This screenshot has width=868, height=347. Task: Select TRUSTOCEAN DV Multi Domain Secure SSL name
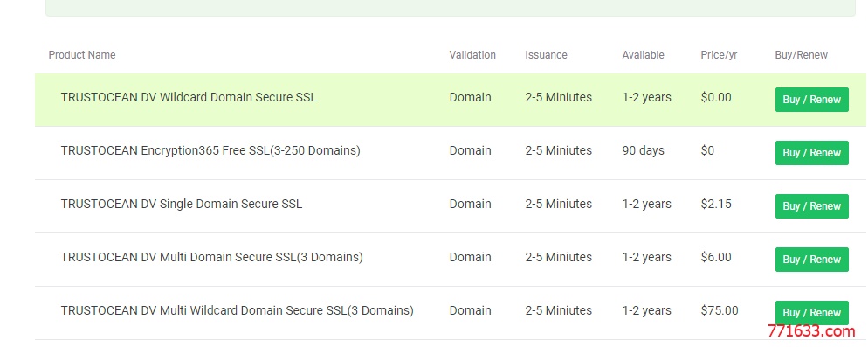(x=212, y=257)
